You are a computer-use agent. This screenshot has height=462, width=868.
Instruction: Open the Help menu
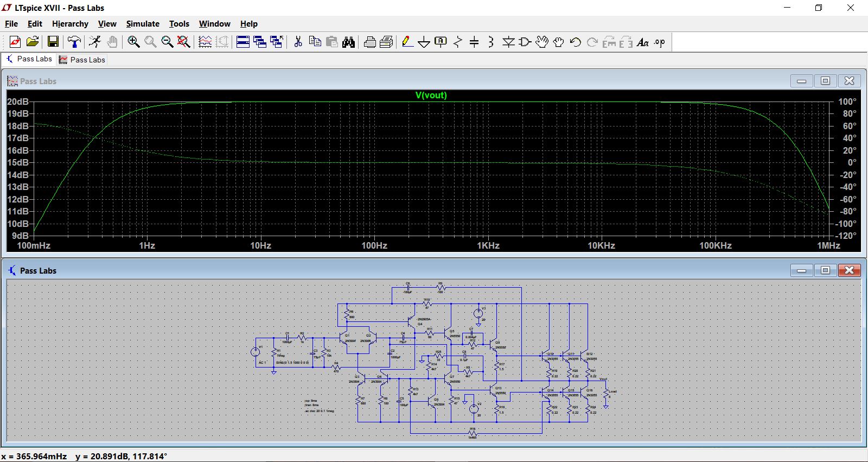249,24
